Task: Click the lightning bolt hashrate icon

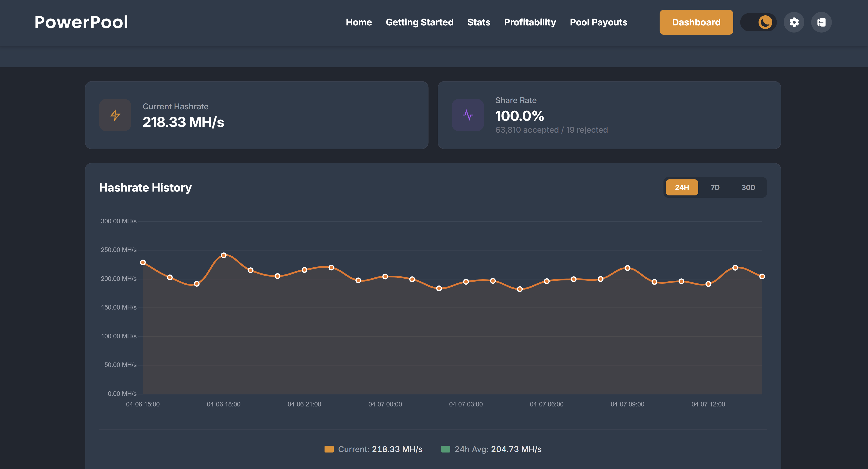Action: (115, 115)
